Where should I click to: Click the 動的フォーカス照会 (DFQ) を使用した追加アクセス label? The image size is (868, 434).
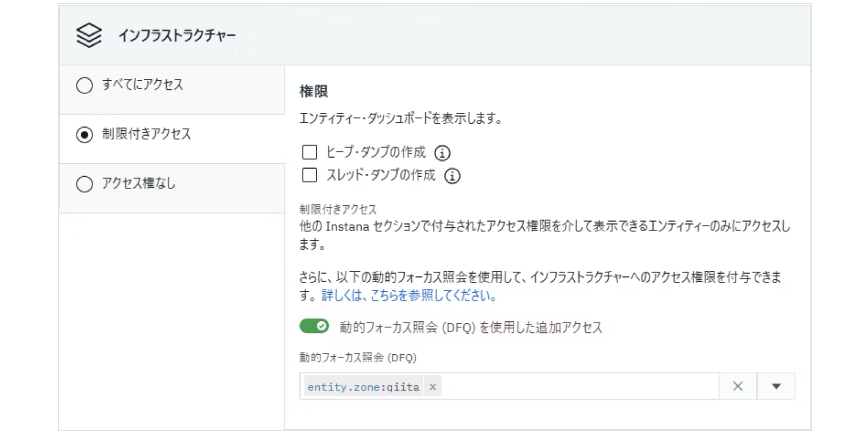470,327
